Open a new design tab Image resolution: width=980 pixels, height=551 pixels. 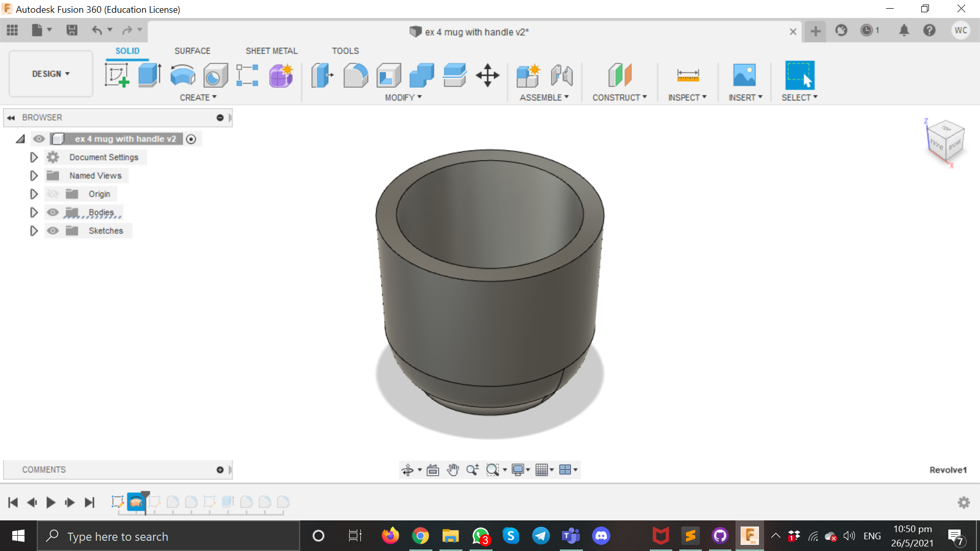(816, 31)
